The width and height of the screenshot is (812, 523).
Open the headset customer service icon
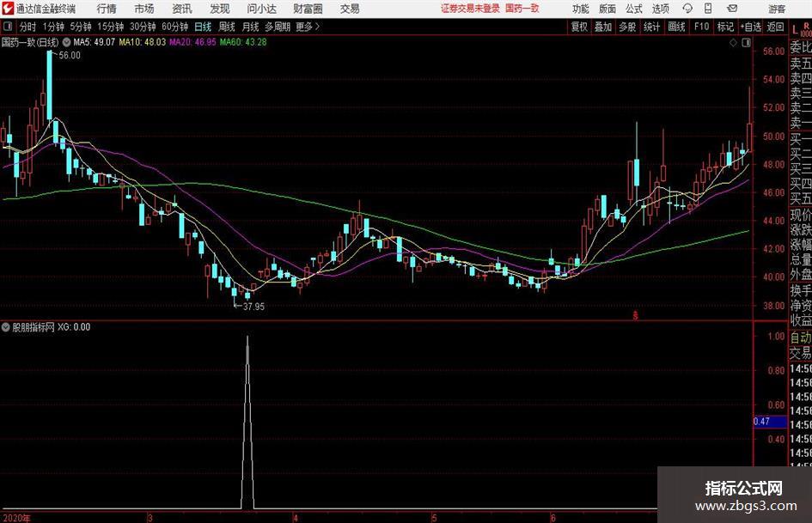click(x=687, y=9)
